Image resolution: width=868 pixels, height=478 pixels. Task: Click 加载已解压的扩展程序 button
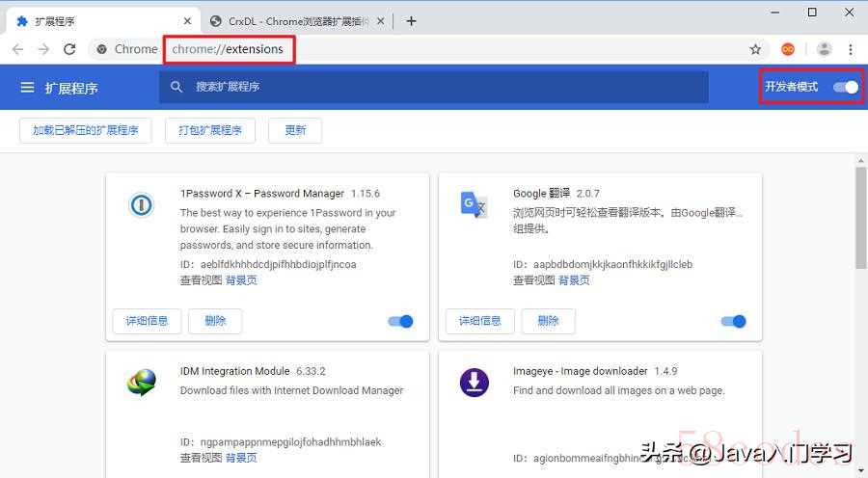click(86, 130)
